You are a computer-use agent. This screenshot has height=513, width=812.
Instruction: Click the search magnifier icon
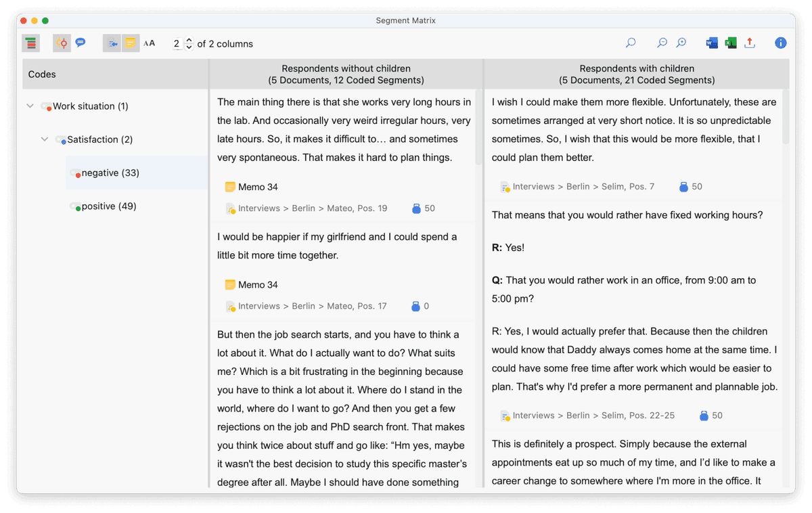point(631,43)
